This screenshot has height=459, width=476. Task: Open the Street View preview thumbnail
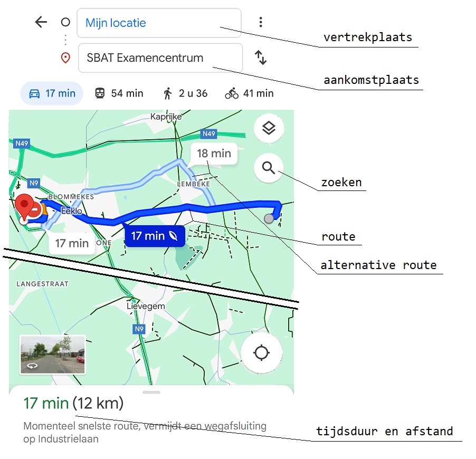point(52,353)
